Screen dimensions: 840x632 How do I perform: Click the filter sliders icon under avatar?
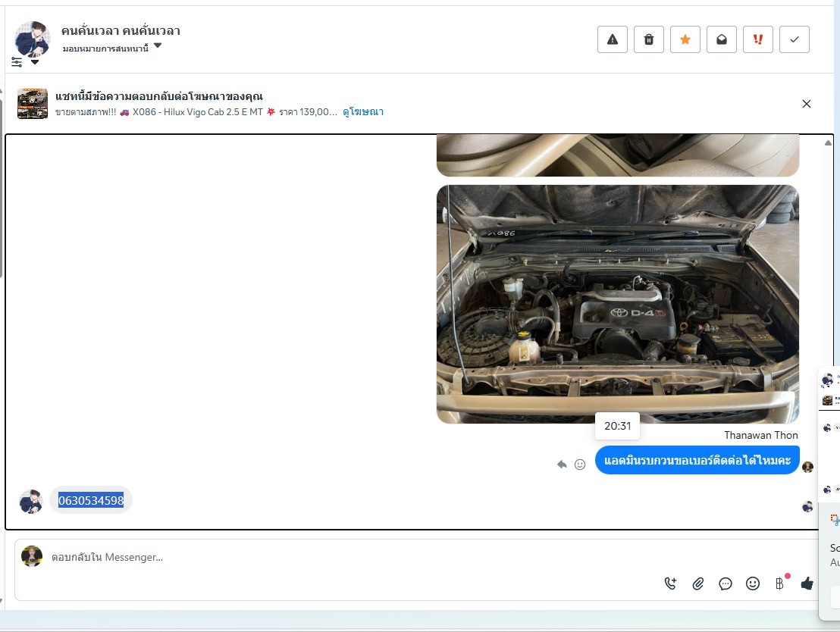pyautogui.click(x=17, y=63)
